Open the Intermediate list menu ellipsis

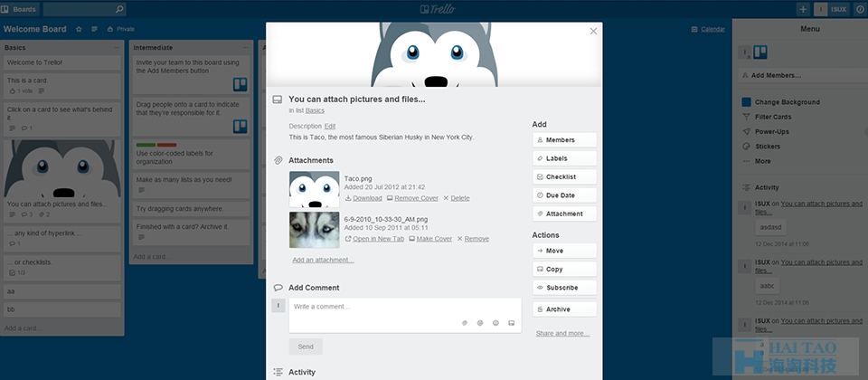click(245, 48)
